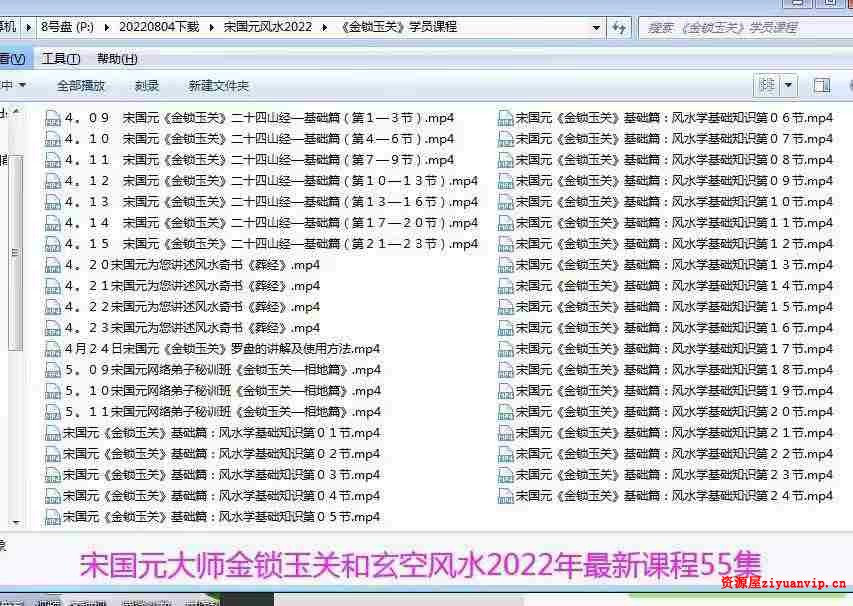Image resolution: width=853 pixels, height=606 pixels.
Task: Click 《金锁玉关》学员课程 in the address path
Action: [x=398, y=27]
